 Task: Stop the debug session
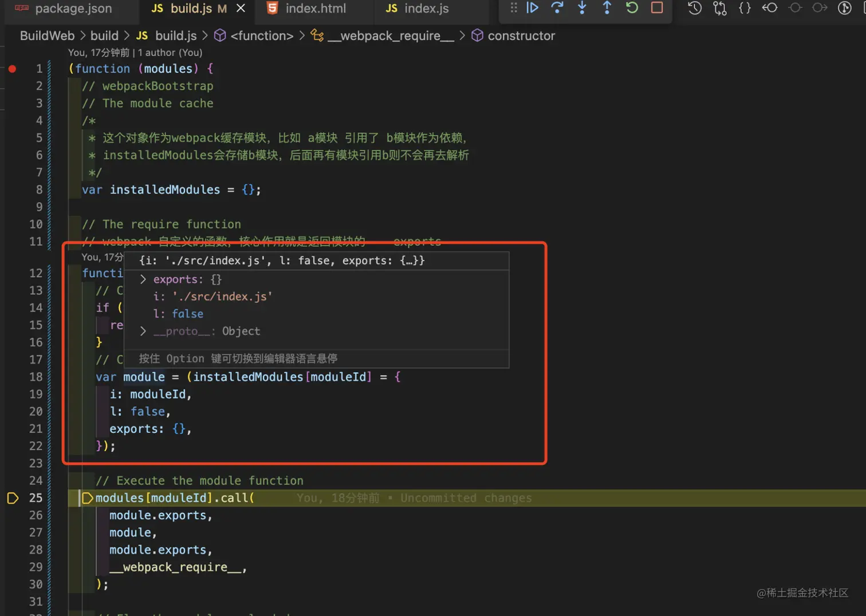[657, 7]
